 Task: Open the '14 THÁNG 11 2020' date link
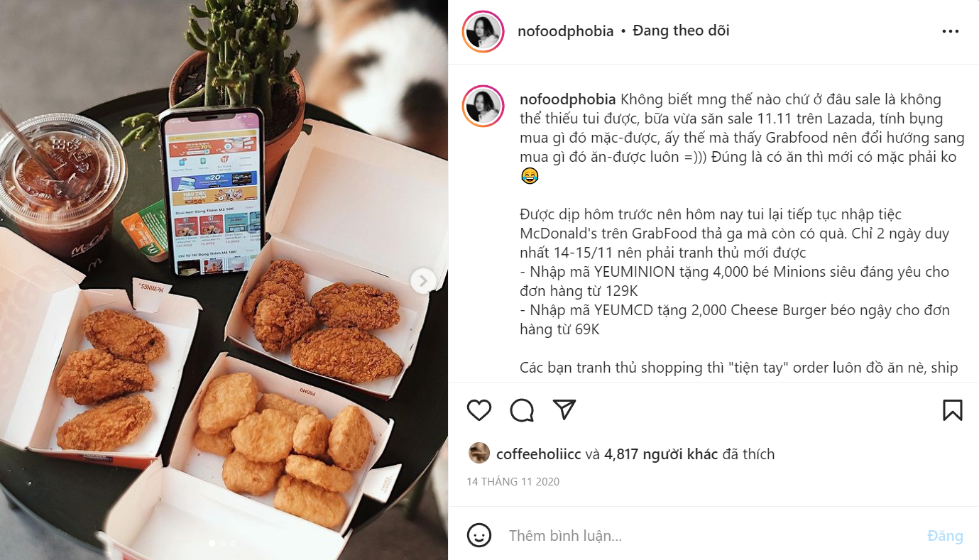(x=513, y=482)
